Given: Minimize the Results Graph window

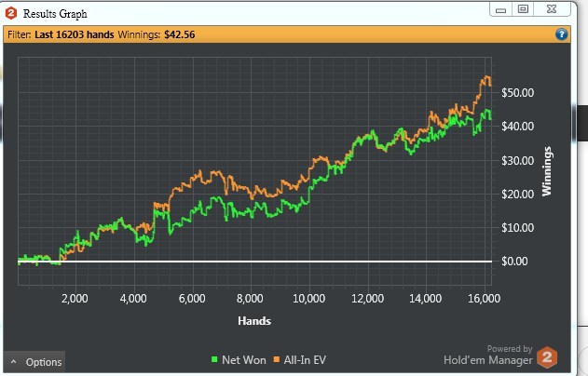Looking at the screenshot, I should (501, 9).
